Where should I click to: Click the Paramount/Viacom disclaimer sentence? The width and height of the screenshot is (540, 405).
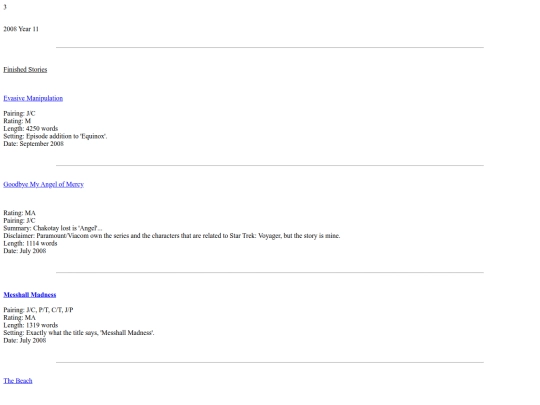[172, 236]
